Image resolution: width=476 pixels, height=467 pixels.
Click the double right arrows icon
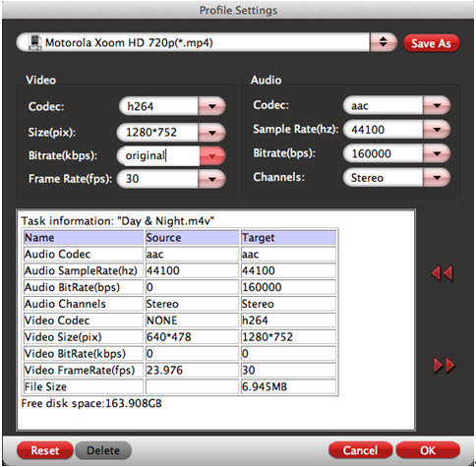pos(445,365)
